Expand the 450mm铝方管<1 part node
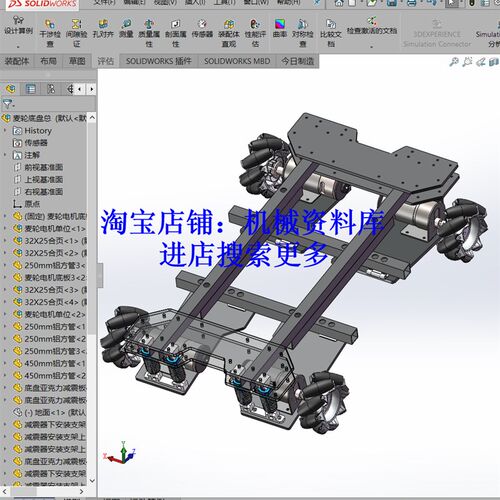Viewport: 500px width, 500px height. tap(5, 363)
